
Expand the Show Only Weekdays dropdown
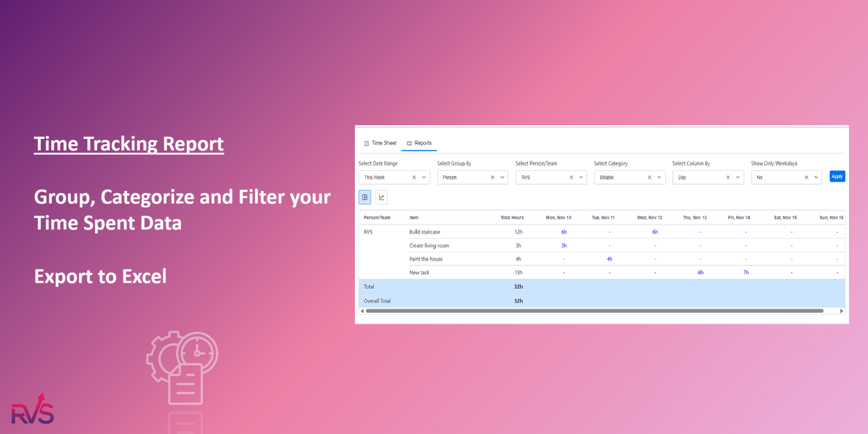click(x=816, y=177)
